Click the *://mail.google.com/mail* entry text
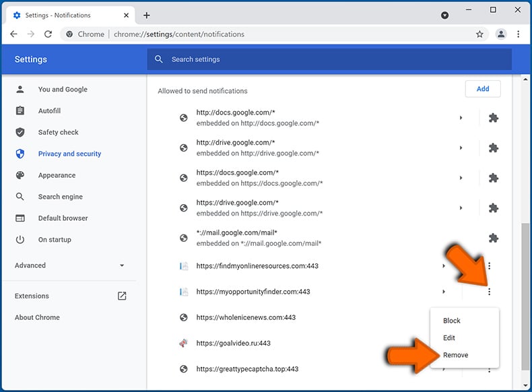Screen dimensions: 532x392 tap(237, 232)
